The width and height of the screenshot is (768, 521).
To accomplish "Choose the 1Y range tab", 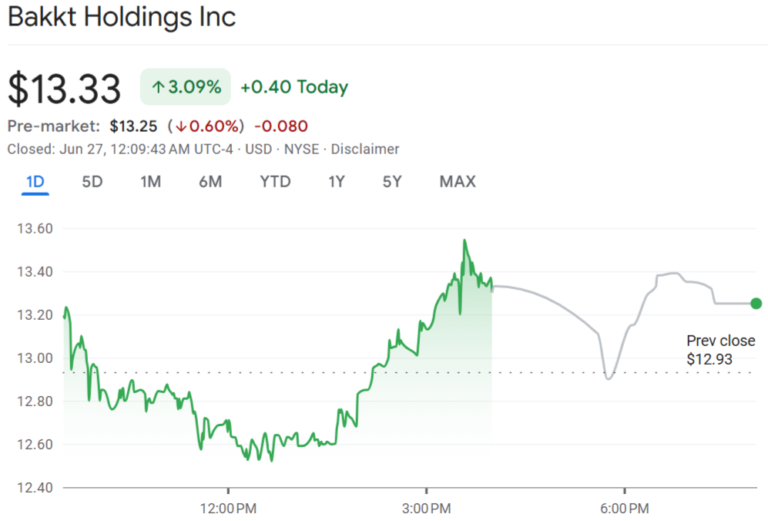I will point(336,182).
